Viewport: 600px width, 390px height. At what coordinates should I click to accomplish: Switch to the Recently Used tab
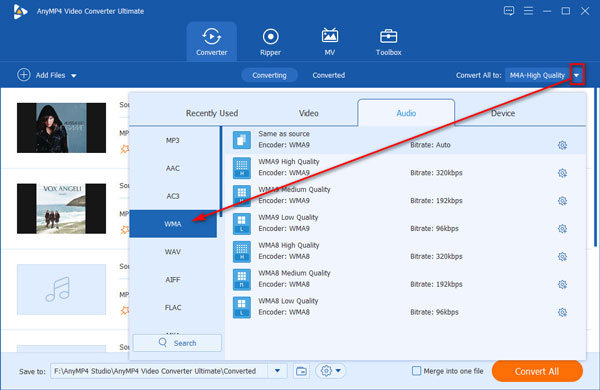click(x=212, y=113)
